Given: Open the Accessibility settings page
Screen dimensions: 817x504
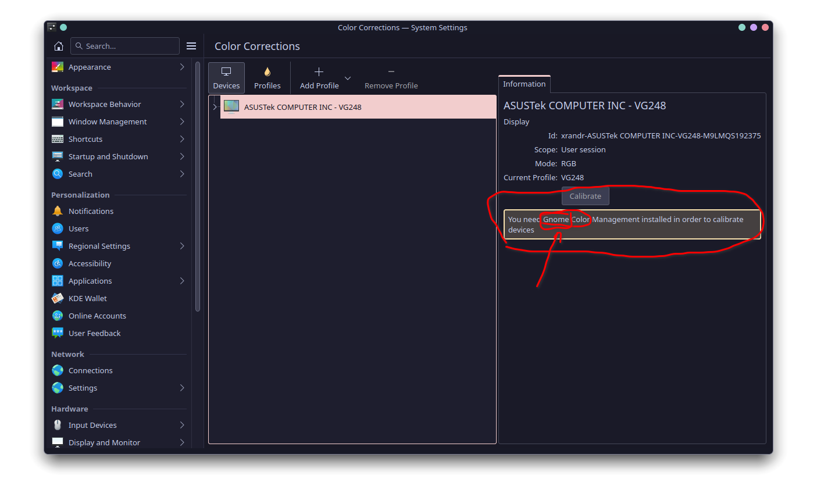Looking at the screenshot, I should click(119, 263).
